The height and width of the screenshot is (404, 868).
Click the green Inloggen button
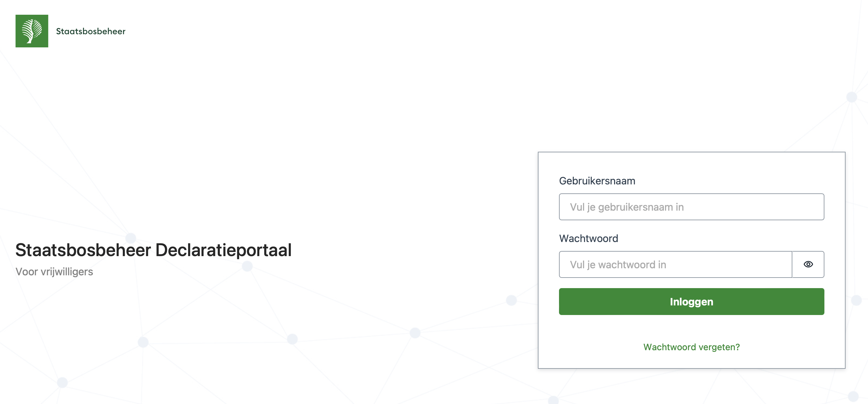click(x=691, y=302)
